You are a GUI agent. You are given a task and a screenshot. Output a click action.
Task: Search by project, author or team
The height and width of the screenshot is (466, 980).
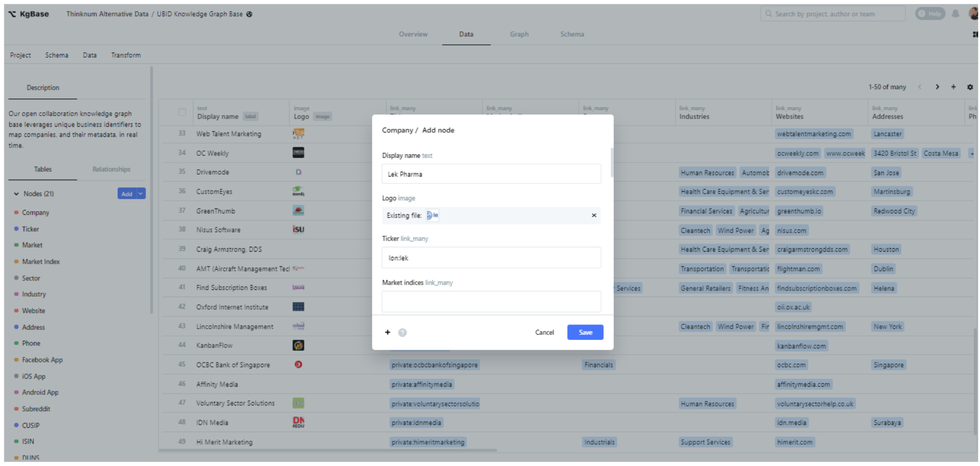click(833, 14)
